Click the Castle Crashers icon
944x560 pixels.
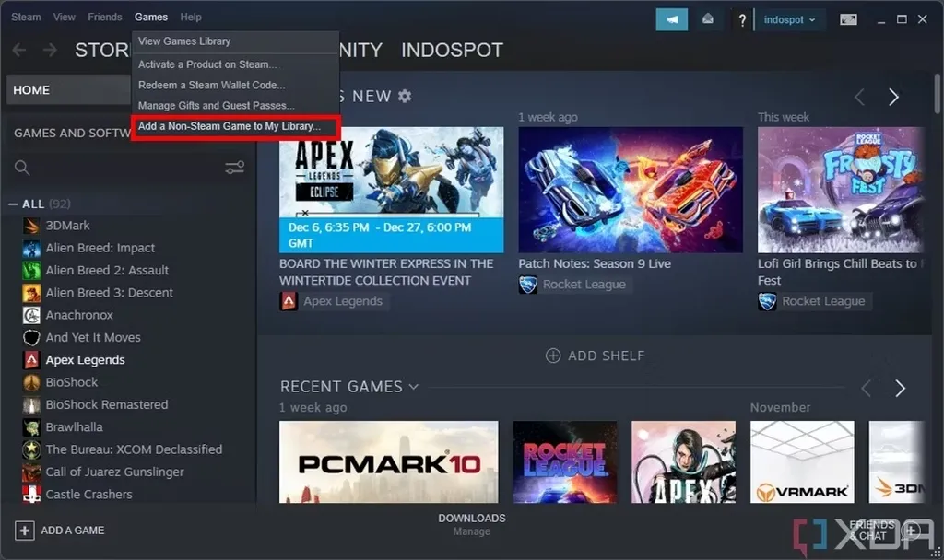pos(31,495)
